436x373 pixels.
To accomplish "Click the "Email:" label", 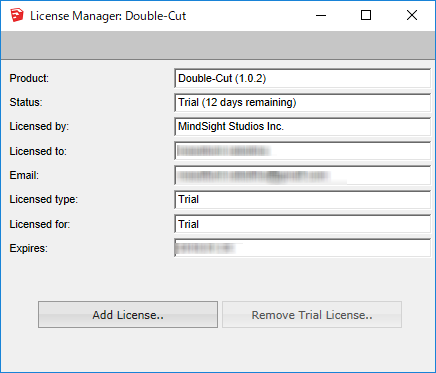I will 24,175.
